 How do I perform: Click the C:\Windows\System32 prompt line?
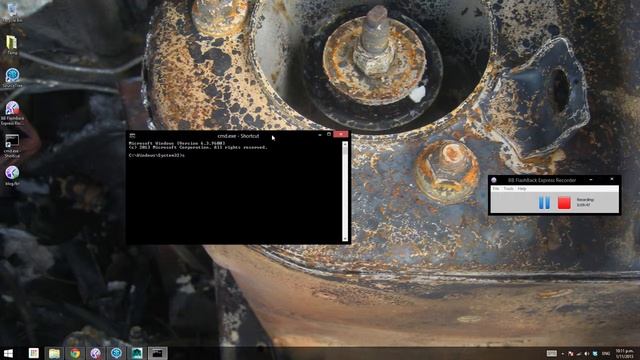pyautogui.click(x=157, y=156)
